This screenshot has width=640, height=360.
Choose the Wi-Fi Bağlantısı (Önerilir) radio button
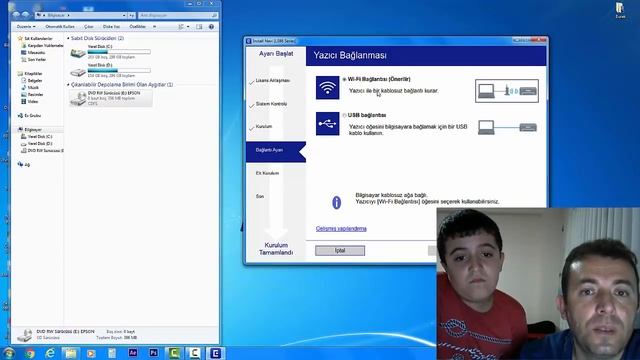[344, 80]
